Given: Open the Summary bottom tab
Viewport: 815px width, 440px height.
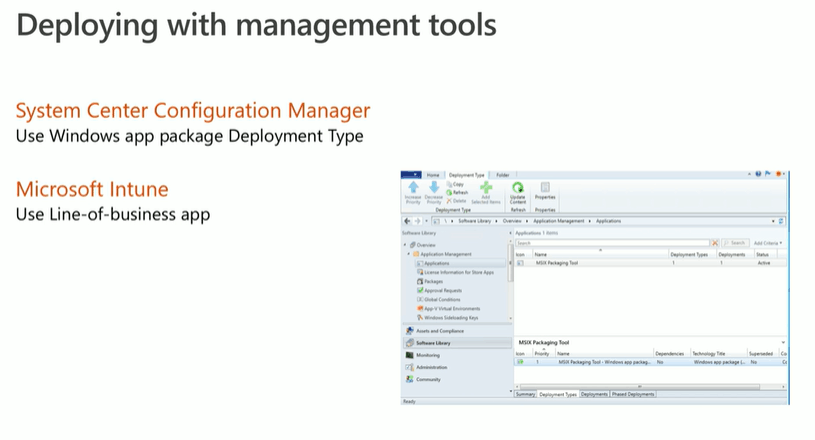Looking at the screenshot, I should coord(525,394).
